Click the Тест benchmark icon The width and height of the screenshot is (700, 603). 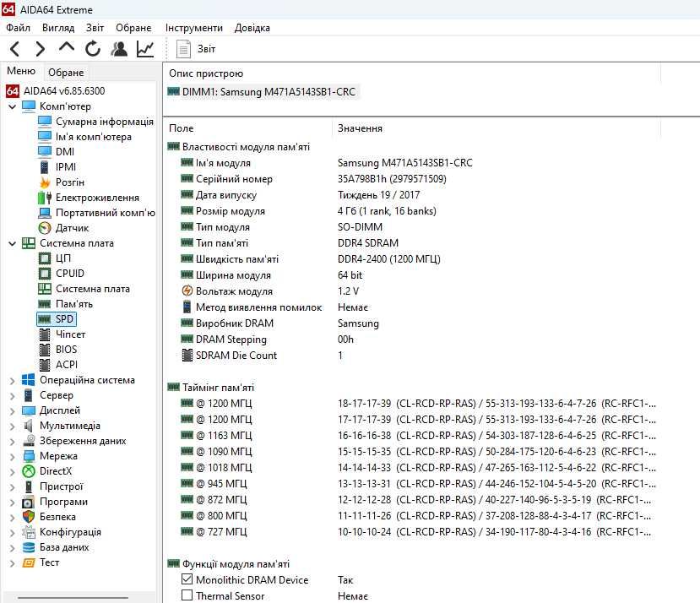29,562
